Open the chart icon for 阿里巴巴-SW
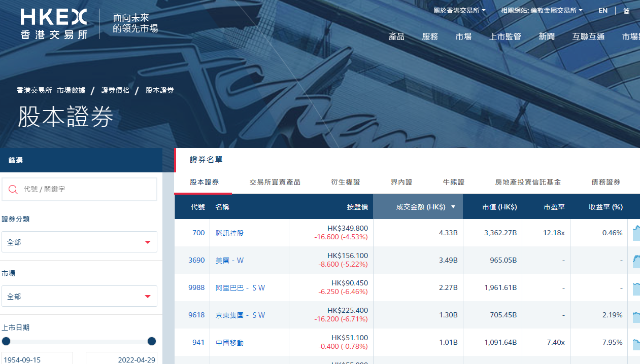The height and width of the screenshot is (364, 640). click(636, 287)
